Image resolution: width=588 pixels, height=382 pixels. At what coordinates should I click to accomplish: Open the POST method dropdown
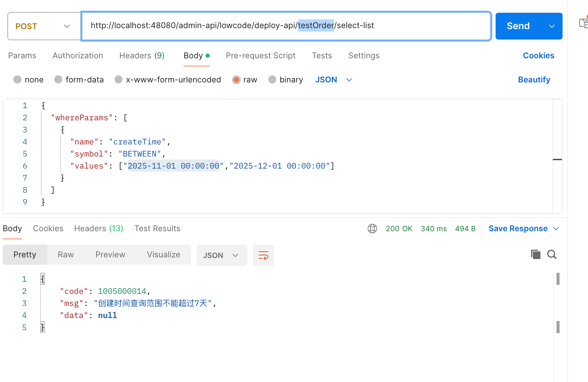coord(44,26)
